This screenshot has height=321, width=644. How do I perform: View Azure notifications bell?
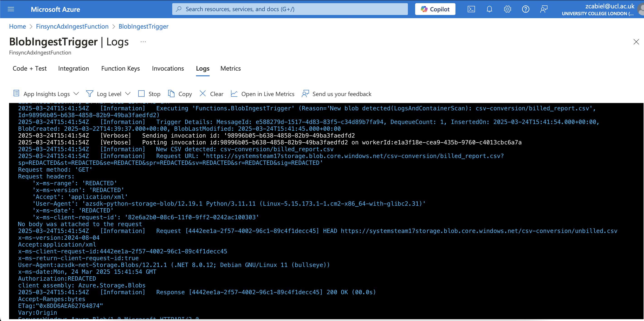[x=489, y=9]
